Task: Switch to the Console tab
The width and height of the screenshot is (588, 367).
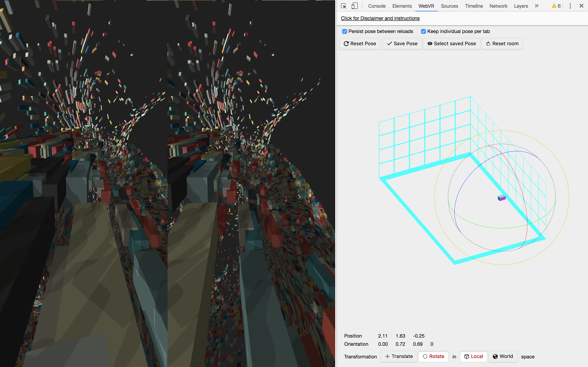Action: pos(377,6)
